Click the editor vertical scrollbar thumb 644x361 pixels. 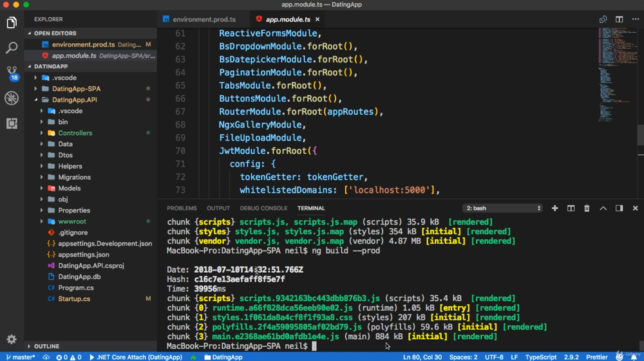641,134
